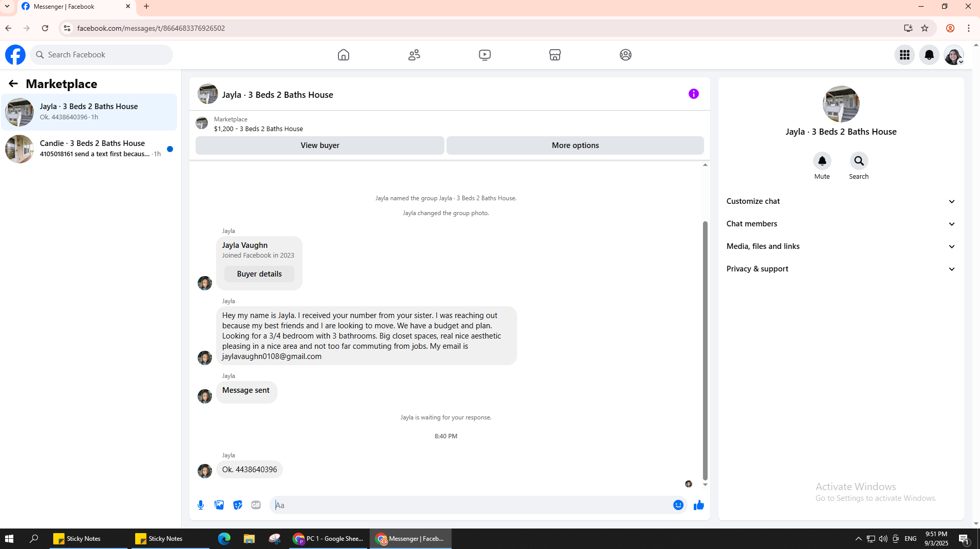Screen dimensions: 980x549
Task: Switch to PC 1 - Google Sheets taskbar window
Action: point(328,539)
